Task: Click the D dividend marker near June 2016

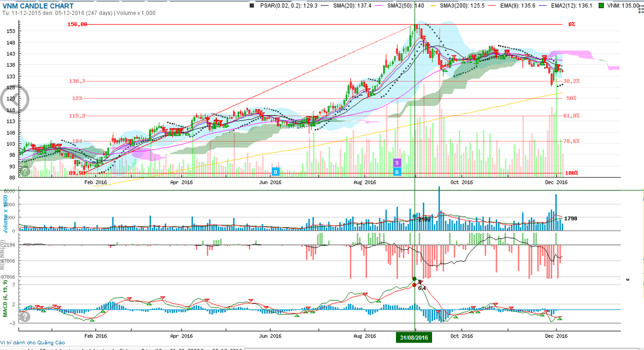Action: coord(275,171)
